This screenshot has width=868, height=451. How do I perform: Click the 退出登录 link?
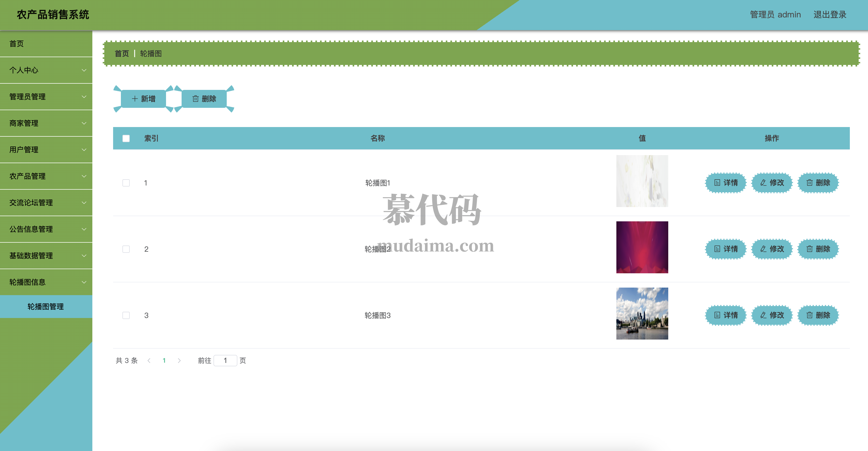click(x=830, y=15)
